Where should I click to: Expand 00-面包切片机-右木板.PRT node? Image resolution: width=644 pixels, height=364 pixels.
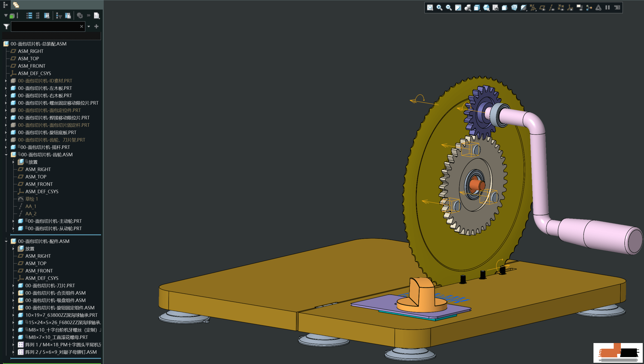6,96
